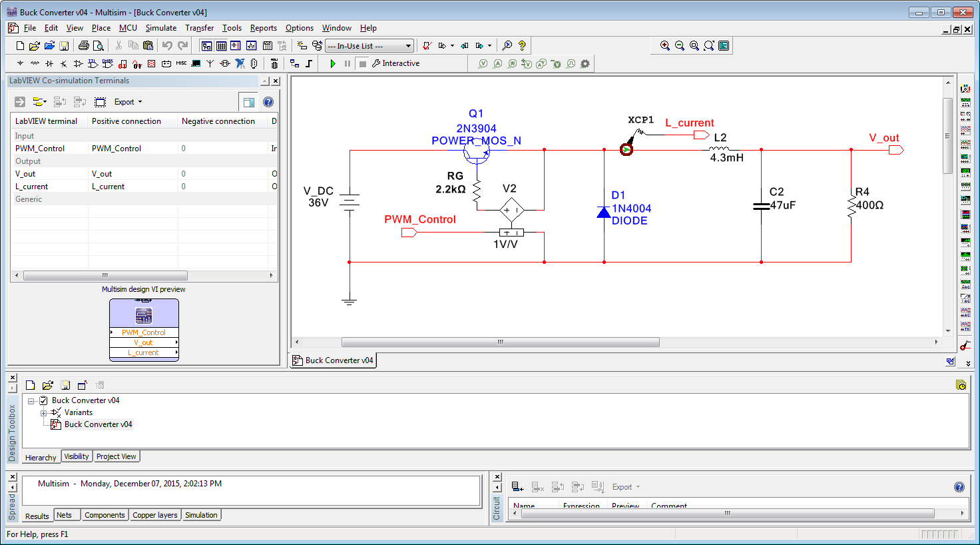This screenshot has width=980, height=545.
Task: Click the Zoom Fit to Page icon
Action: tap(709, 46)
